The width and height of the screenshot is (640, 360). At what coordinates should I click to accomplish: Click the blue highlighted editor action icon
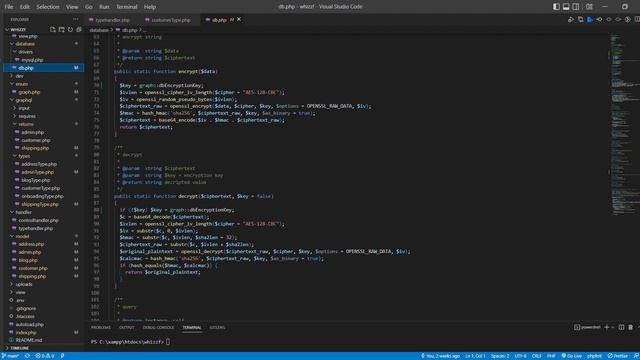(590, 20)
